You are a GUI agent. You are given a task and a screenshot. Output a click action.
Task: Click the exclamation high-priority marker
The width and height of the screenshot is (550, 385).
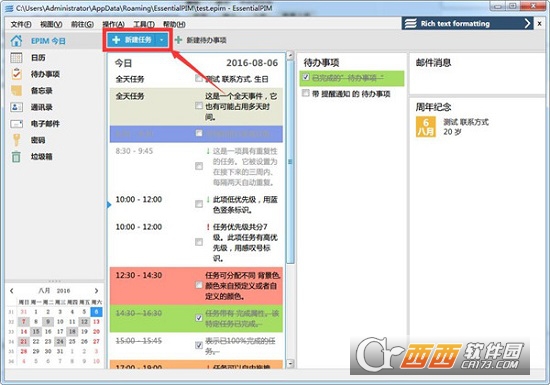(208, 228)
